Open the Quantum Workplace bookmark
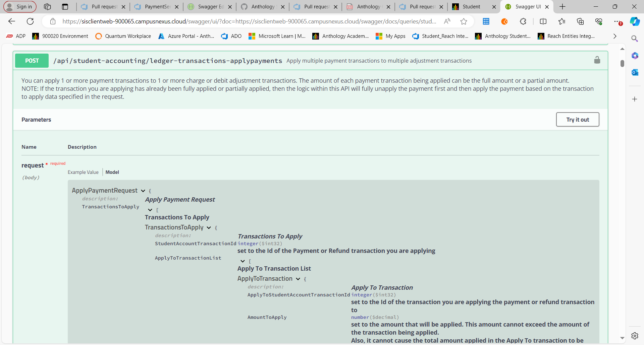 123,36
